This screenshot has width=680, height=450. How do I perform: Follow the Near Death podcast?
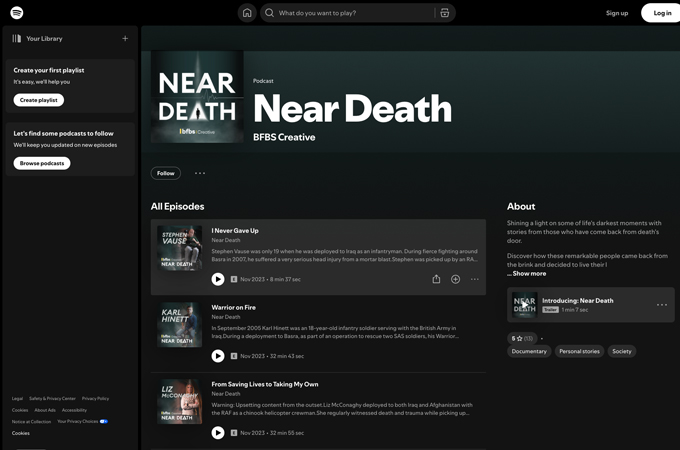click(x=166, y=173)
